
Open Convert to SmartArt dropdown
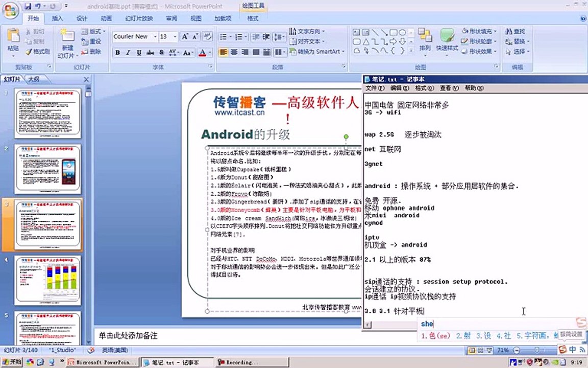[317, 52]
